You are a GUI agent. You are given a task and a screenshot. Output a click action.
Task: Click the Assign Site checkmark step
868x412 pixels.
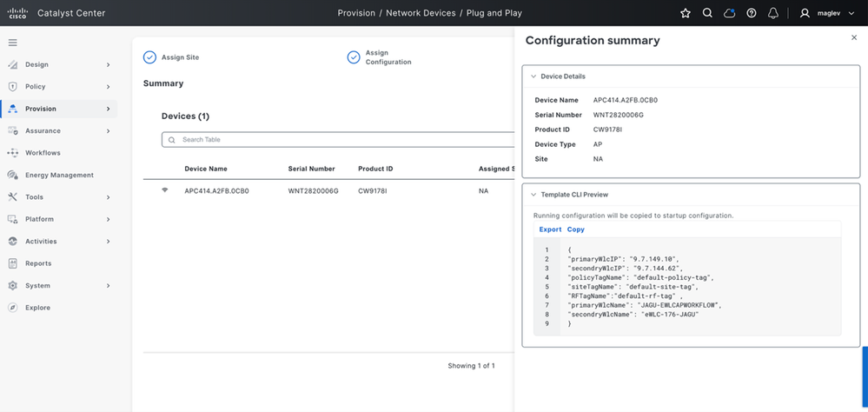click(149, 57)
